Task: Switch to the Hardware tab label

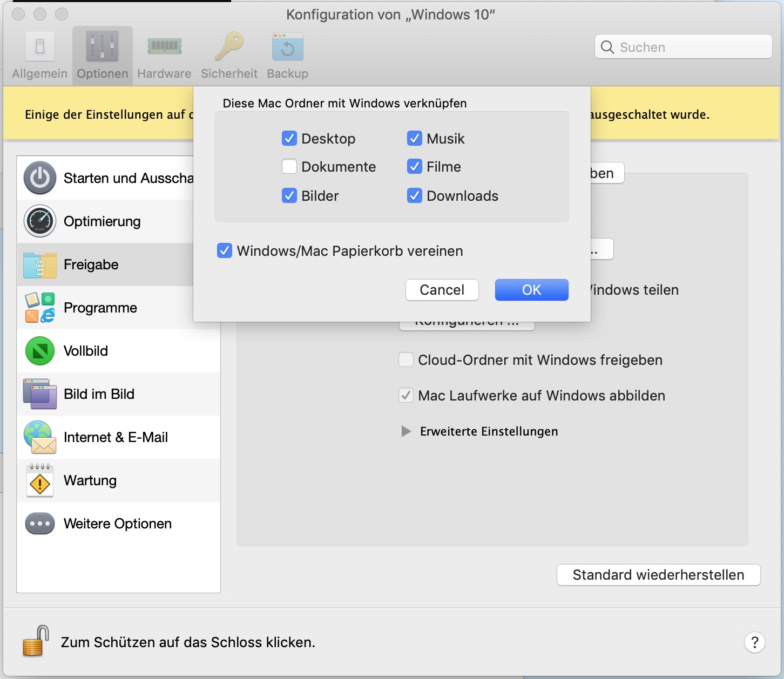Action: pos(164,73)
